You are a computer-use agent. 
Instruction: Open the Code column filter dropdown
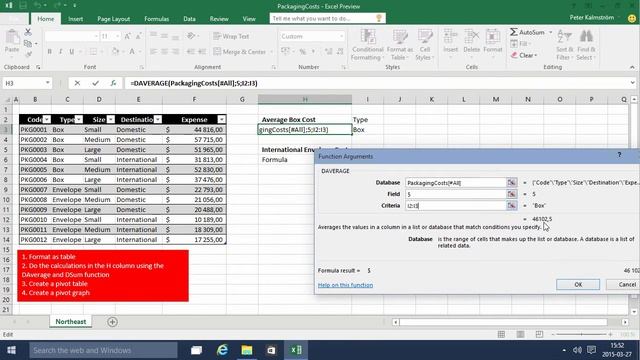click(47, 119)
